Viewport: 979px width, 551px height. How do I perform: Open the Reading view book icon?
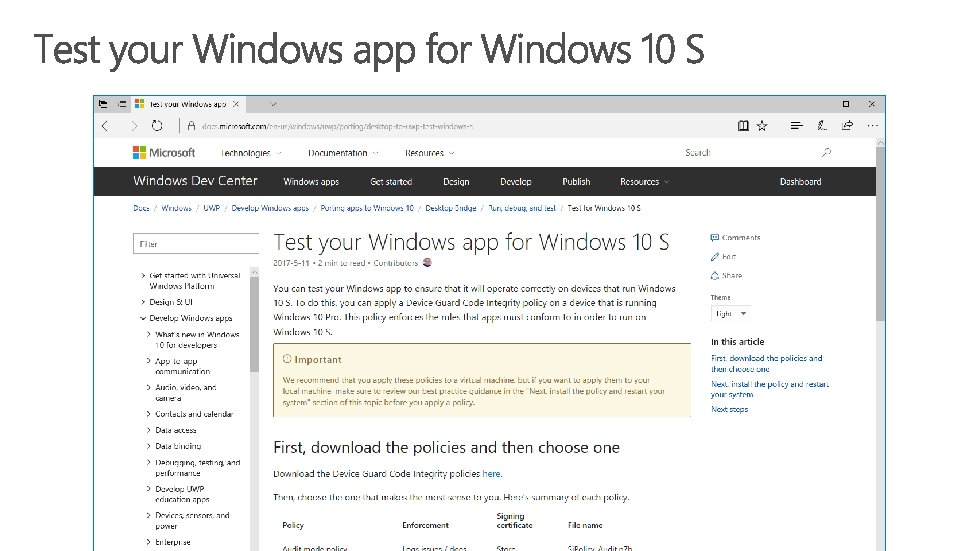point(743,126)
